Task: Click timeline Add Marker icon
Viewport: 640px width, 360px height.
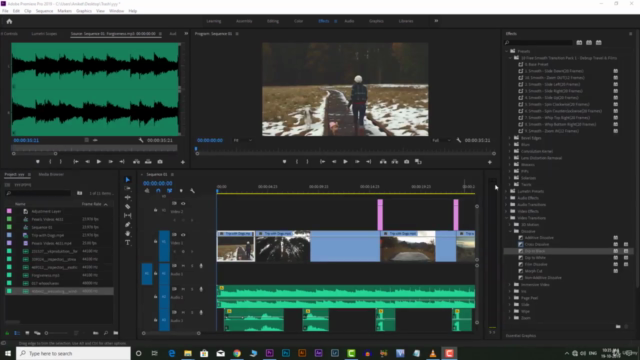Action: tap(181, 191)
